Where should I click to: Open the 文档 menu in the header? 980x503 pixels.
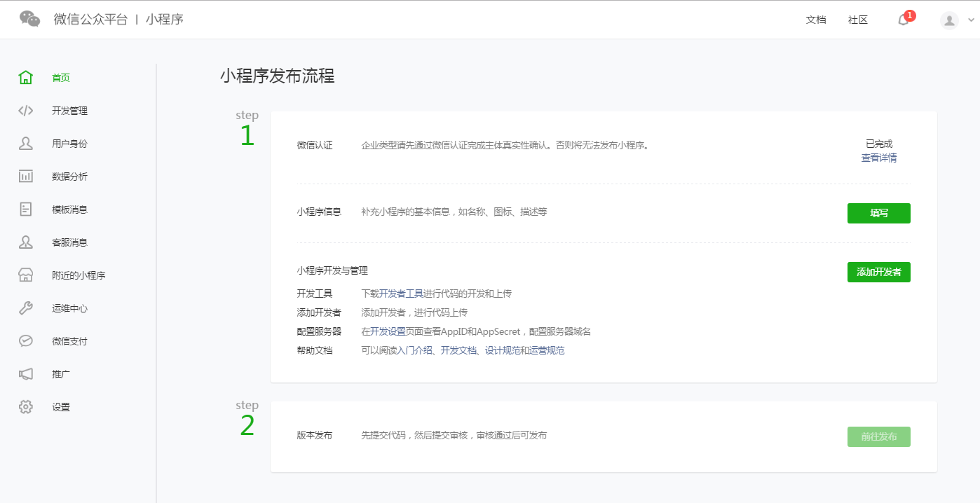point(816,20)
